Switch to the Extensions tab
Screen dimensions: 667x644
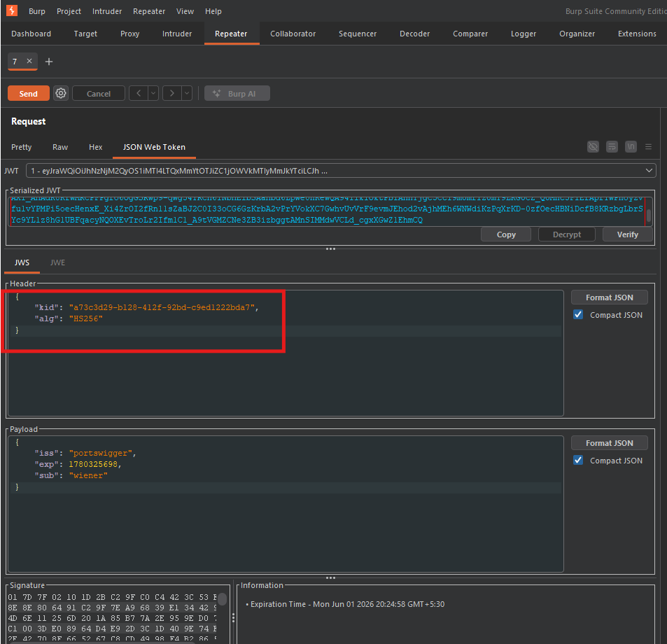637,34
